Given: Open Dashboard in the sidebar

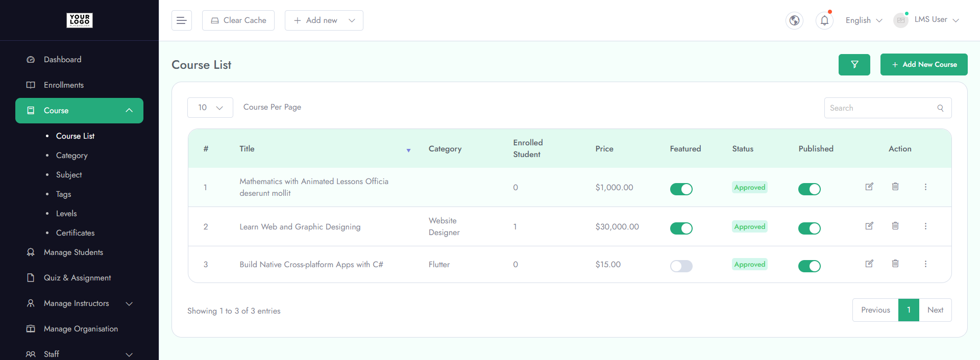Looking at the screenshot, I should click(62, 60).
